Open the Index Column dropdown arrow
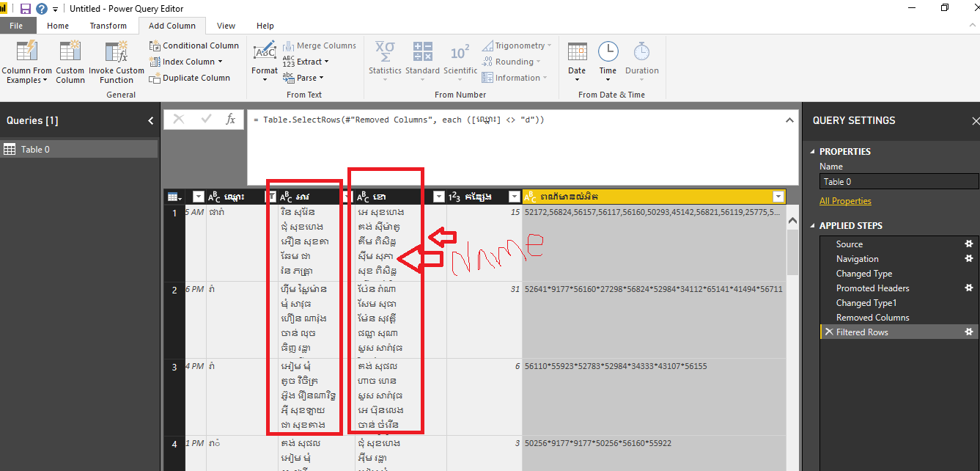 pyautogui.click(x=221, y=62)
